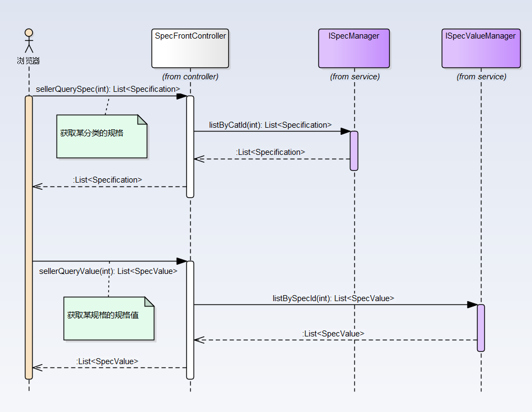Click (from service) under ISpecManager

355,77
